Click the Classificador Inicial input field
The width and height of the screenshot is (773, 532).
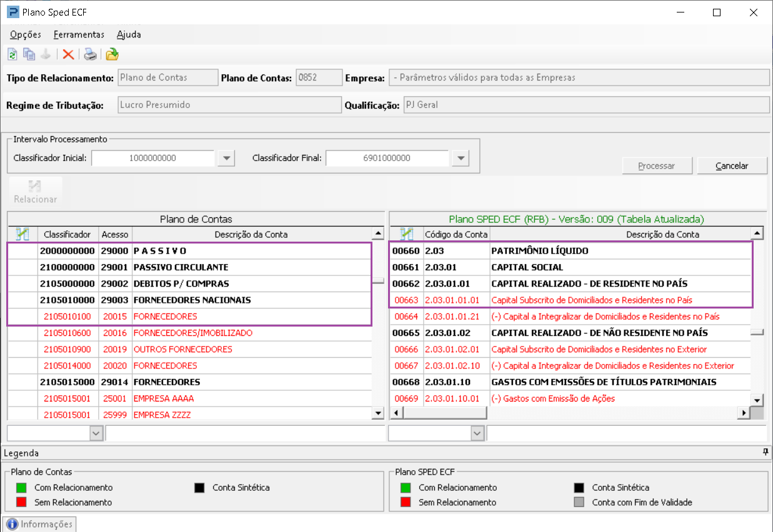(x=153, y=159)
